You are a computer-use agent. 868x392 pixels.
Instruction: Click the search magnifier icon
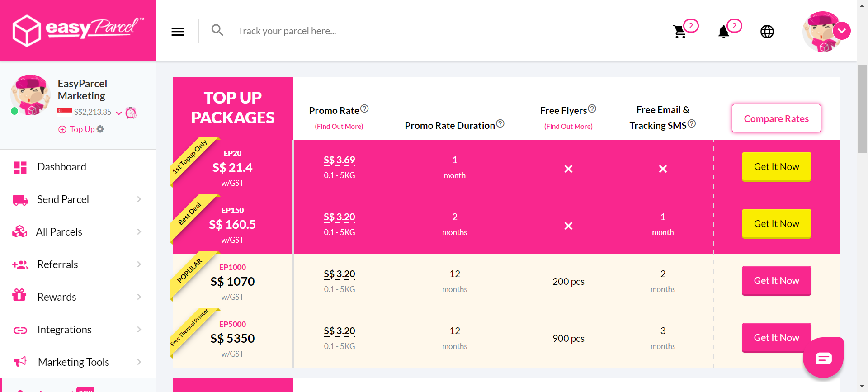click(x=217, y=30)
